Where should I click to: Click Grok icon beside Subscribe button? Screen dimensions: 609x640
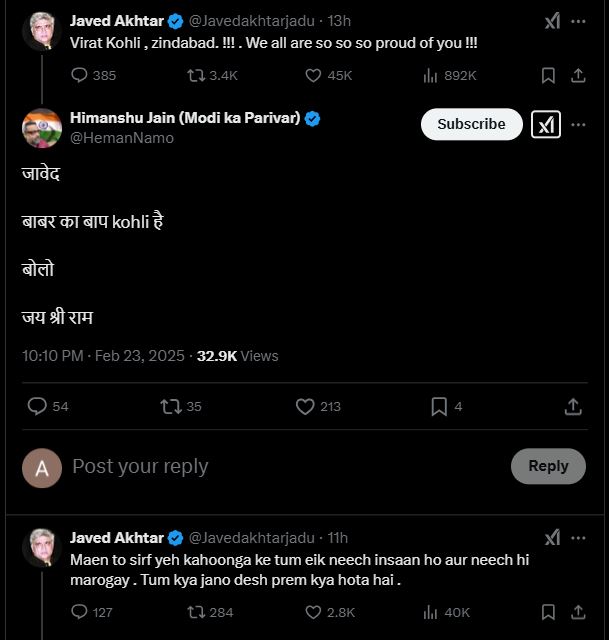(546, 124)
